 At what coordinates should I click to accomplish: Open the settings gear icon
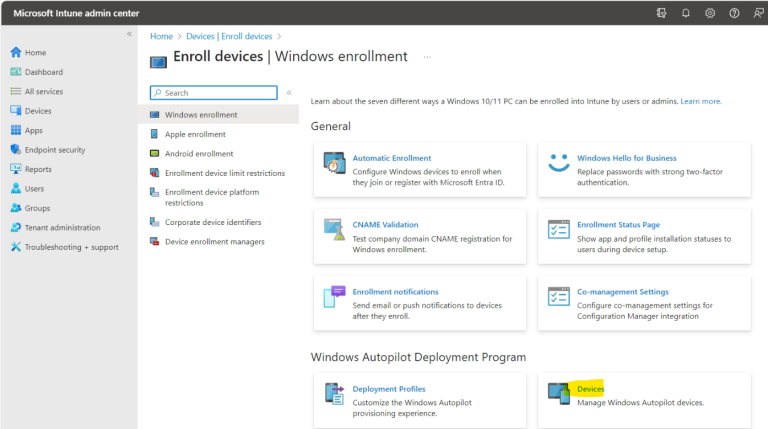pyautogui.click(x=710, y=13)
